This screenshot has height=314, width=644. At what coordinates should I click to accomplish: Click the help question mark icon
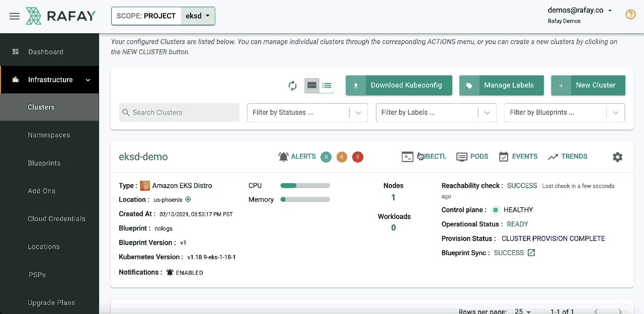[x=630, y=15]
